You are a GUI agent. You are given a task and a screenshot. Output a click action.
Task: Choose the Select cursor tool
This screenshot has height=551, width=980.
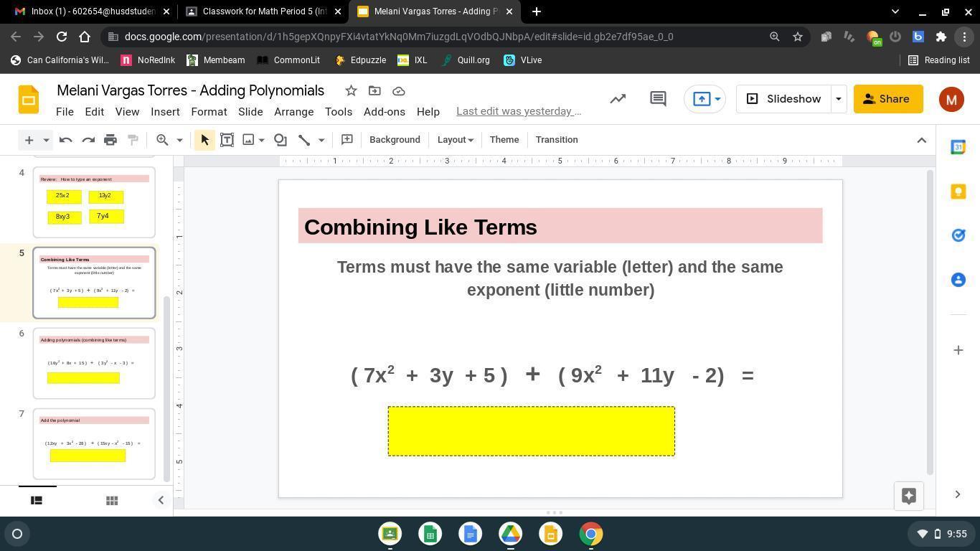tap(204, 140)
